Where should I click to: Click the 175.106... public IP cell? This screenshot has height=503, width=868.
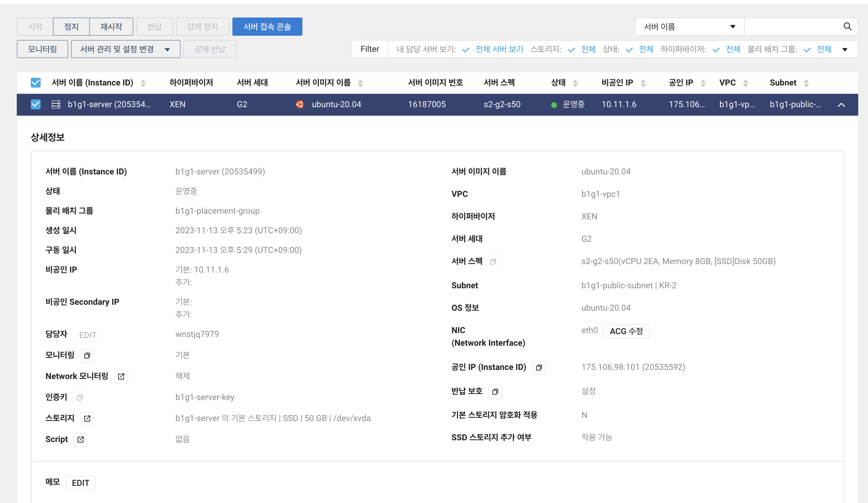(x=687, y=104)
